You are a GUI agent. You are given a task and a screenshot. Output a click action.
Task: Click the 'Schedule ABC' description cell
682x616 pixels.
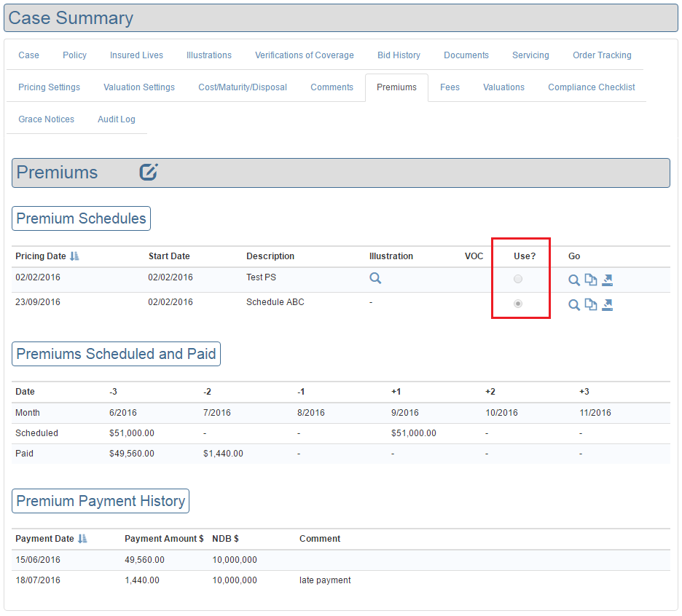click(275, 302)
